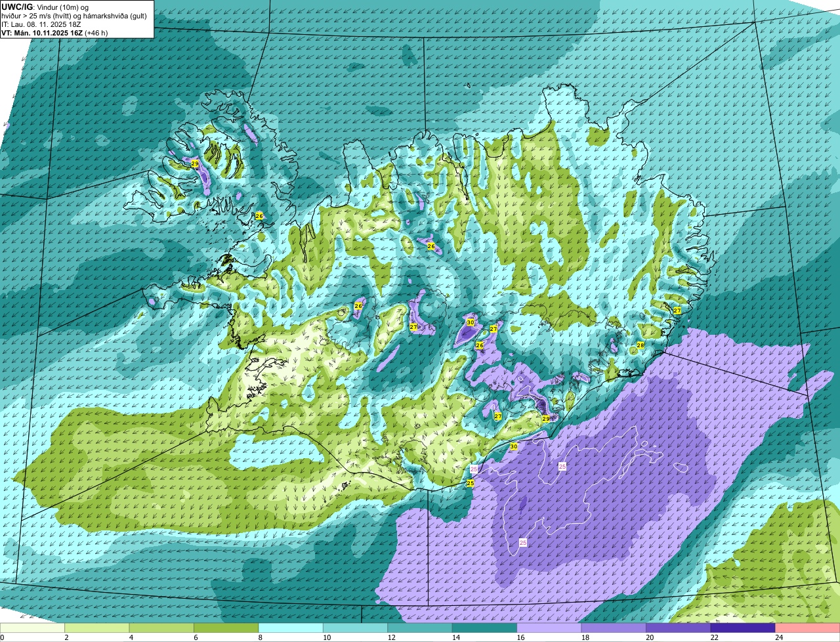Viewport: 840px width, 642px height.
Task: Select the 2–4 light green scale swatch
Action: pos(97,628)
